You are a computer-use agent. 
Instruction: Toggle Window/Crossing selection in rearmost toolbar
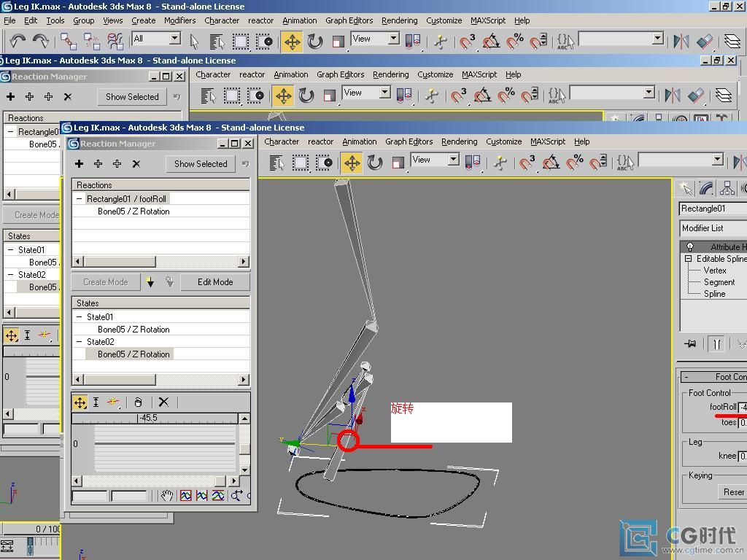click(264, 42)
